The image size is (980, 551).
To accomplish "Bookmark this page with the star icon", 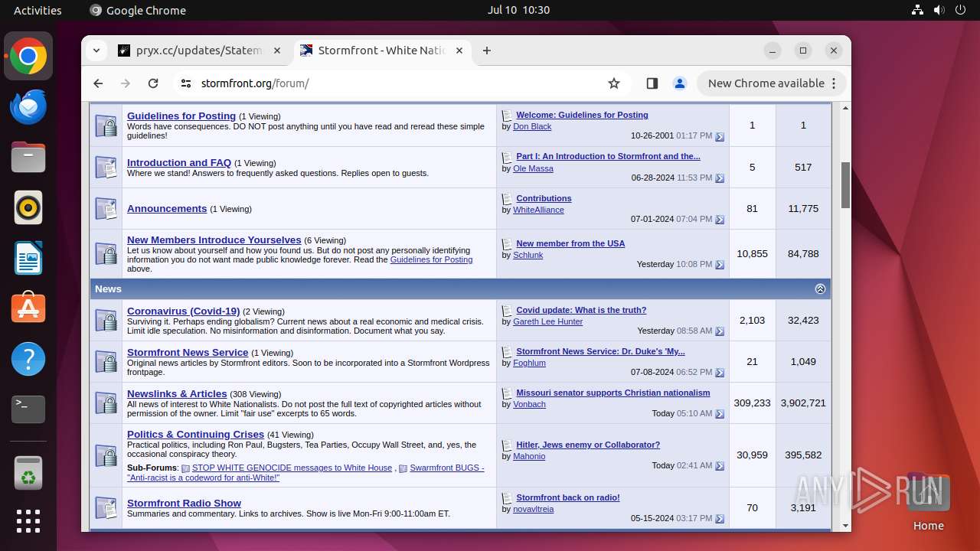I will [614, 83].
